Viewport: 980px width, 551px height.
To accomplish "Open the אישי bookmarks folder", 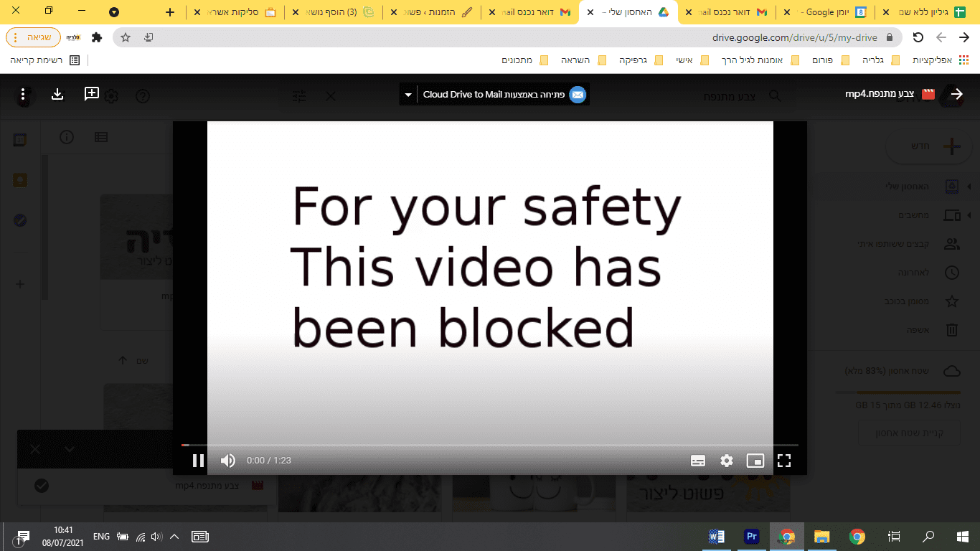I will [x=692, y=60].
